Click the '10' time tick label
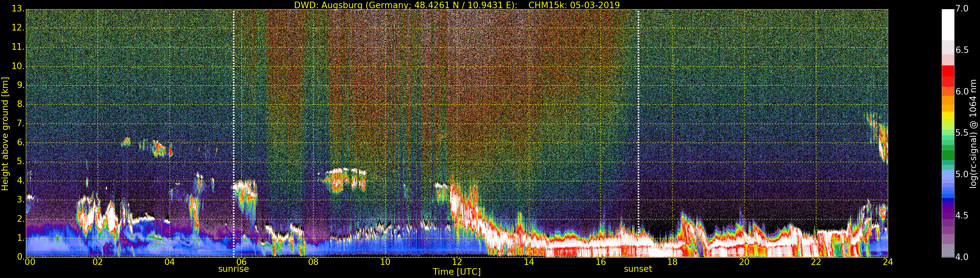The width and height of the screenshot is (980, 278). coord(385,262)
